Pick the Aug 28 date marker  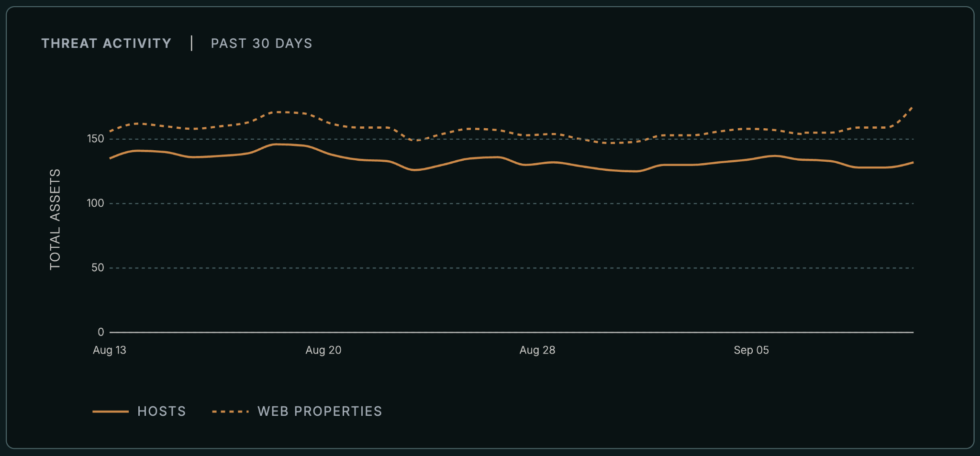[537, 350]
